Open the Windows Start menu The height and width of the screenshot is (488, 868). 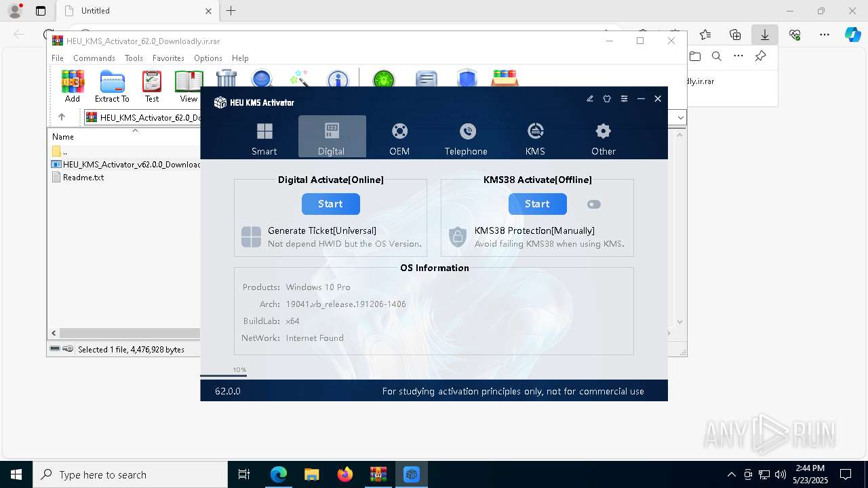tap(16, 474)
